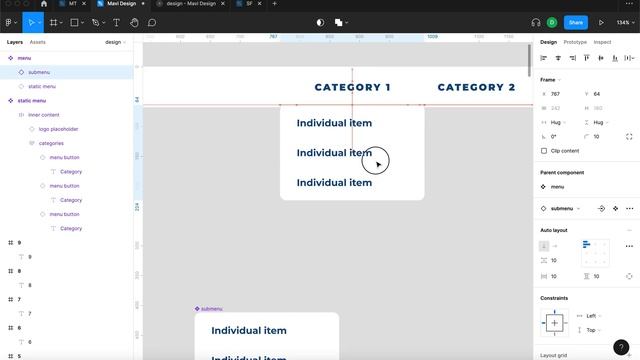
Task: Go to home screen icon
Action: click(x=44, y=4)
